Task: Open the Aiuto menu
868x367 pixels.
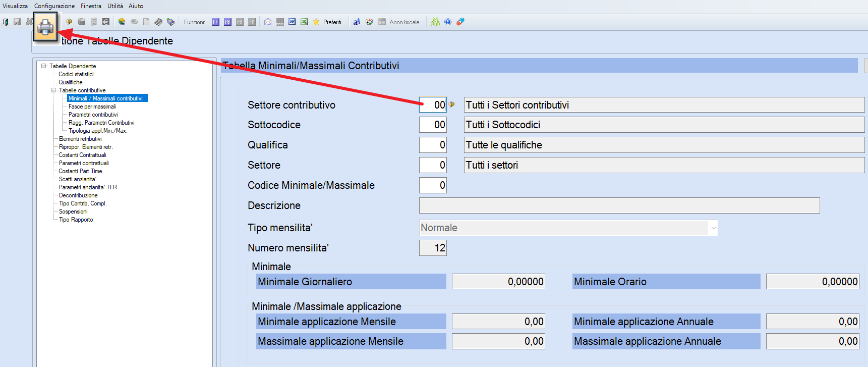Action: (x=136, y=6)
